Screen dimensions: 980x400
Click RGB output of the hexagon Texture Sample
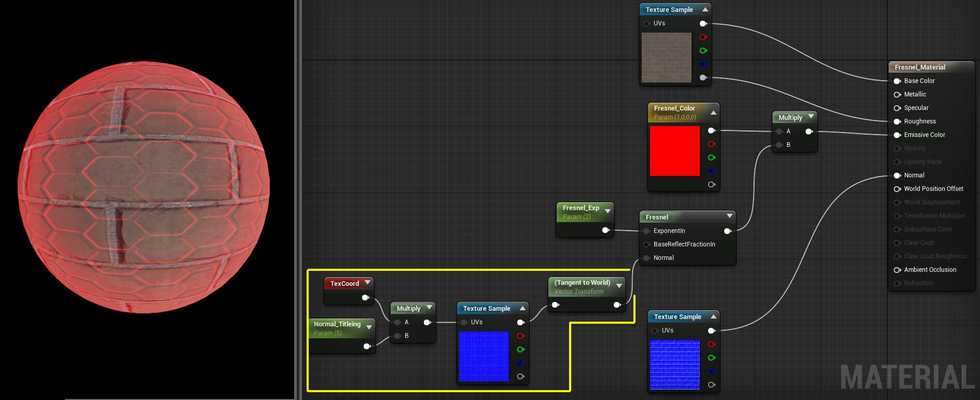coord(520,322)
